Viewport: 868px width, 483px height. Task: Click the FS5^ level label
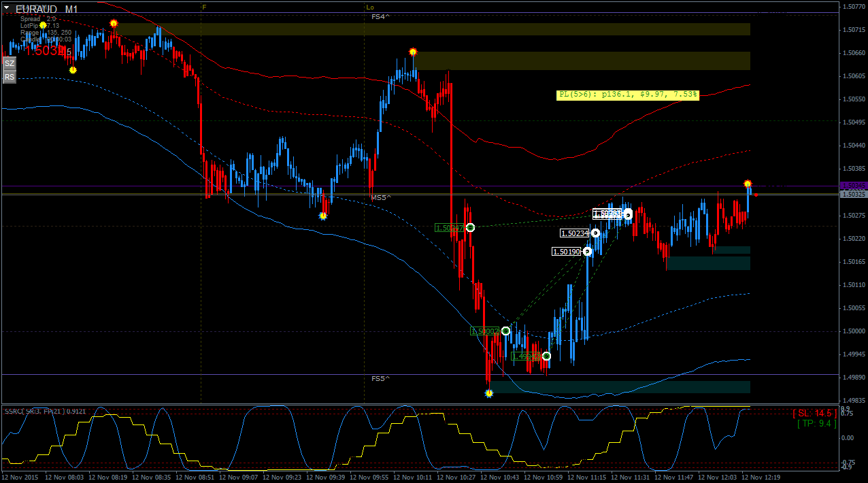click(x=381, y=378)
